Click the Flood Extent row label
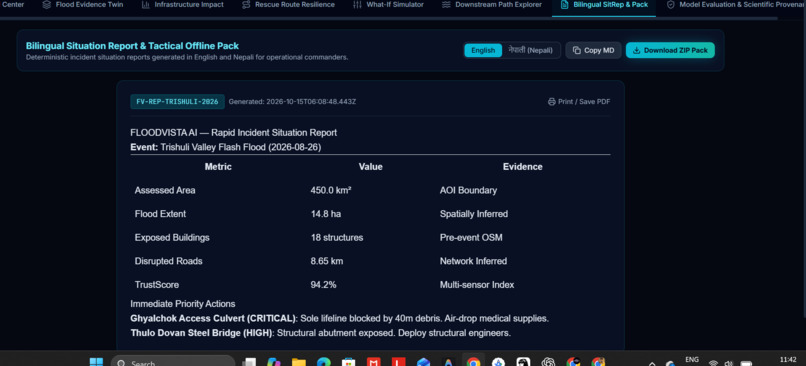The height and width of the screenshot is (366, 806). point(160,214)
